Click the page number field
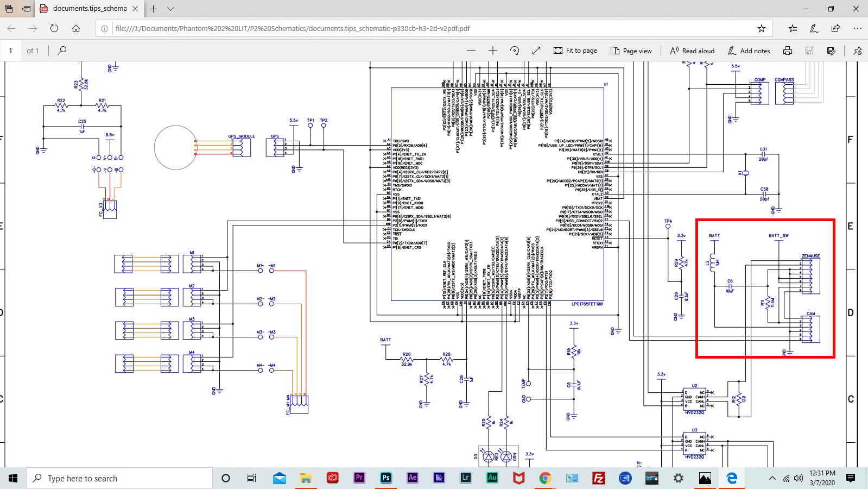This screenshot has height=489, width=868. pyautogui.click(x=10, y=51)
